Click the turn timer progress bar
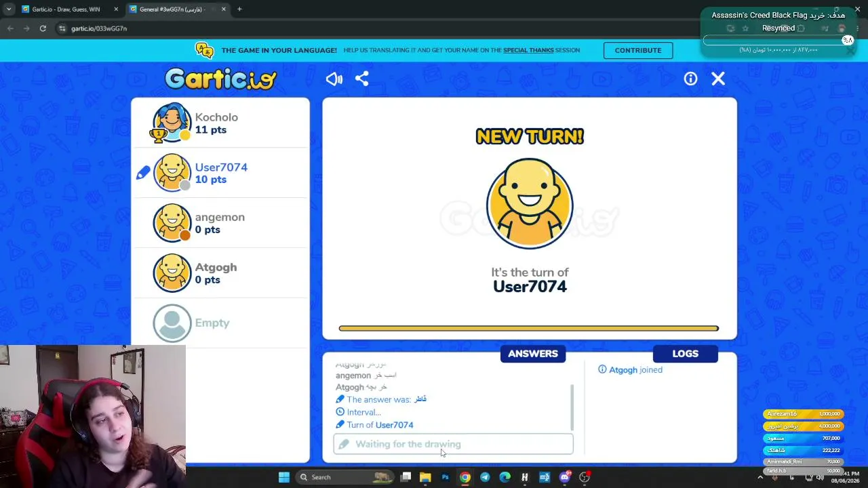Image resolution: width=868 pixels, height=488 pixels. click(529, 329)
